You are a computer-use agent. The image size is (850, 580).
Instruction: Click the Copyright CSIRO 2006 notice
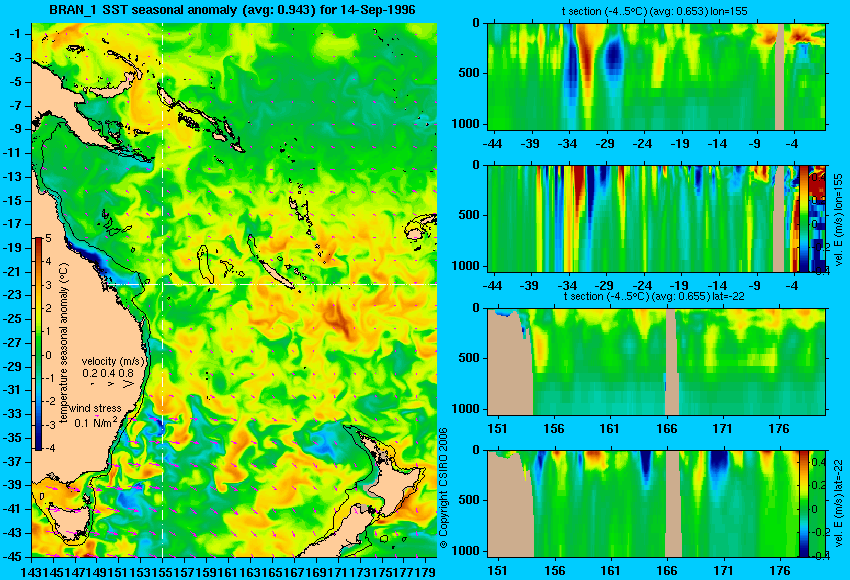tap(443, 488)
